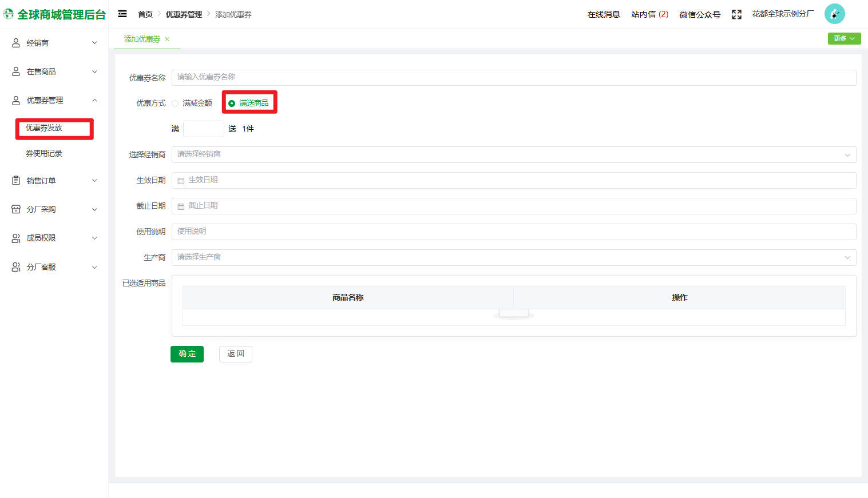Expand the 更多 dropdown button
This screenshot has width=868, height=498.
tap(844, 38)
